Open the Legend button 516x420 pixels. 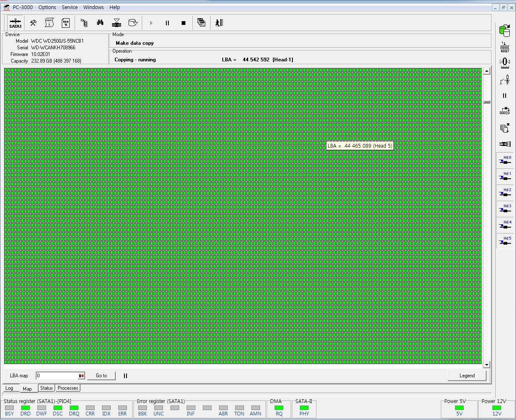point(467,376)
